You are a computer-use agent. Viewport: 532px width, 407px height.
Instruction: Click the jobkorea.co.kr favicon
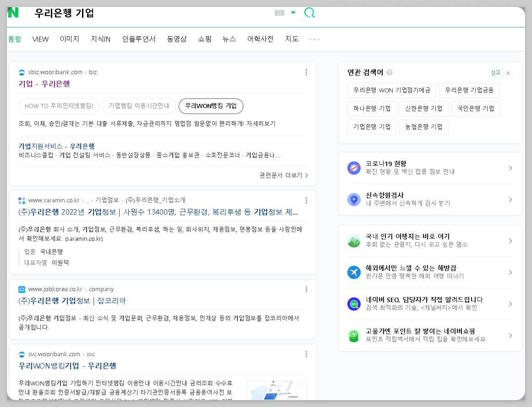click(22, 289)
